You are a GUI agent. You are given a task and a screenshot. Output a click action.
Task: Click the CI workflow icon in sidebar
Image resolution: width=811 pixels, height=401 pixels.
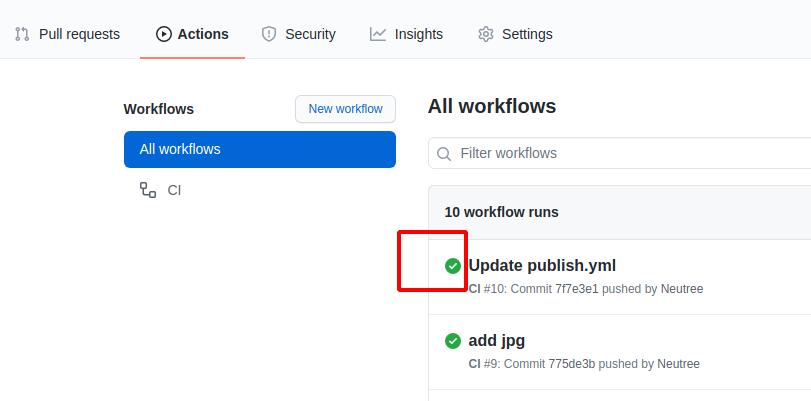148,190
